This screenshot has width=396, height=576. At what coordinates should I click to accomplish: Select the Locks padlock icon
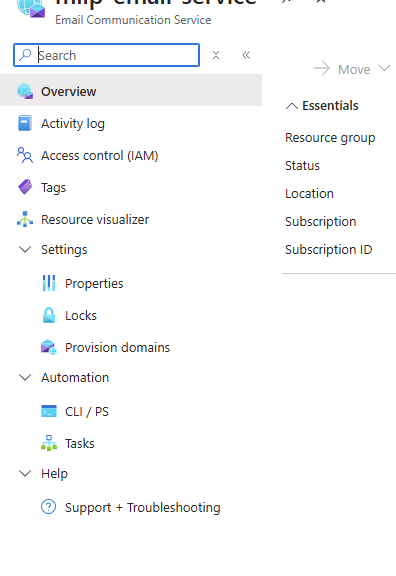[x=49, y=315]
